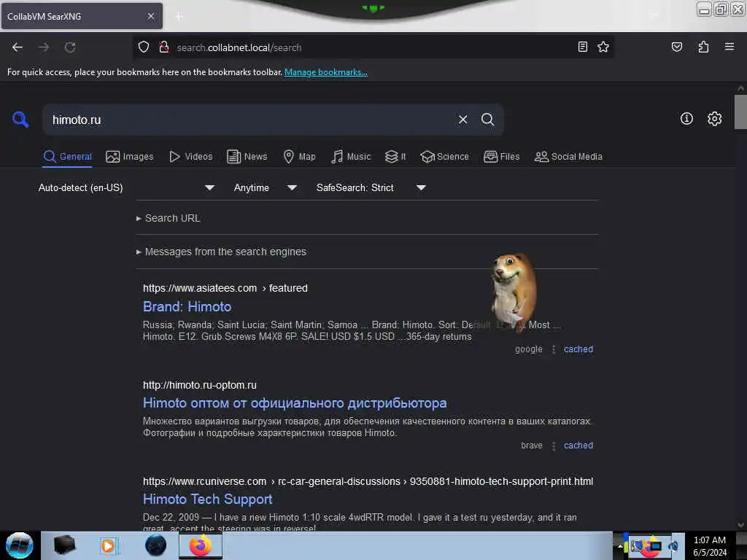747x560 pixels.
Task: Switch to the It tab
Action: pos(395,157)
